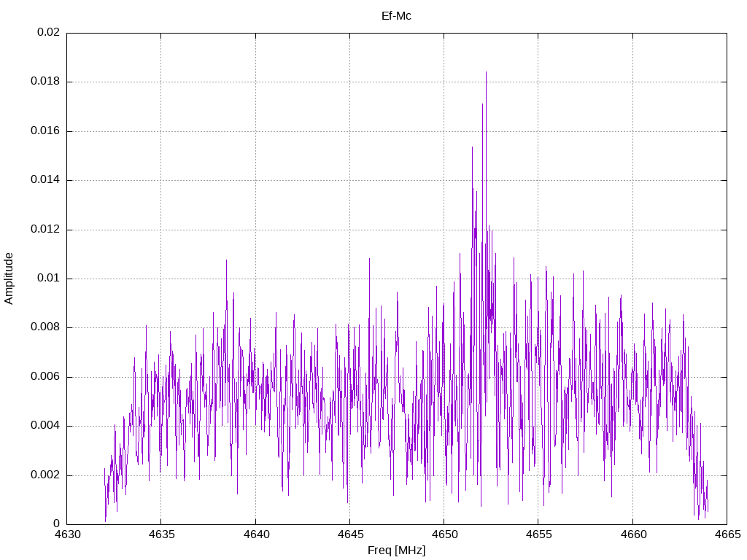The image size is (747, 560).
Task: Click the 0.006 y-axis tick label
Action: [x=45, y=377]
